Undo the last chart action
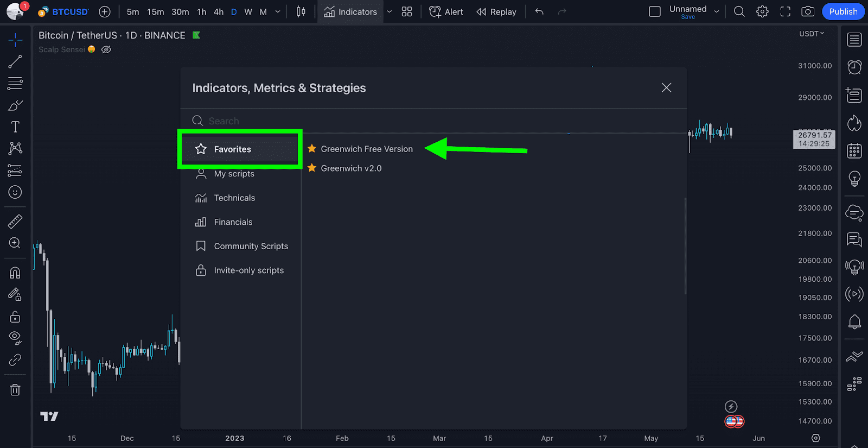This screenshot has height=448, width=868. (539, 11)
